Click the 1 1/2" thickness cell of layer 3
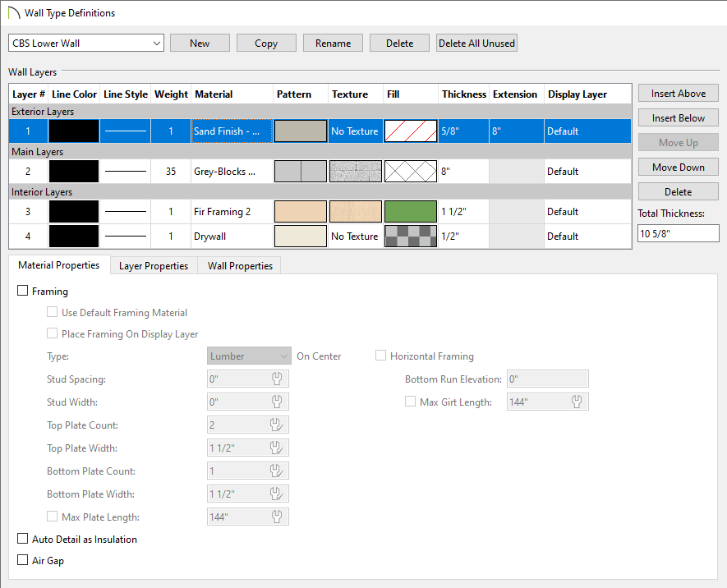The height and width of the screenshot is (588, 727). (x=463, y=212)
